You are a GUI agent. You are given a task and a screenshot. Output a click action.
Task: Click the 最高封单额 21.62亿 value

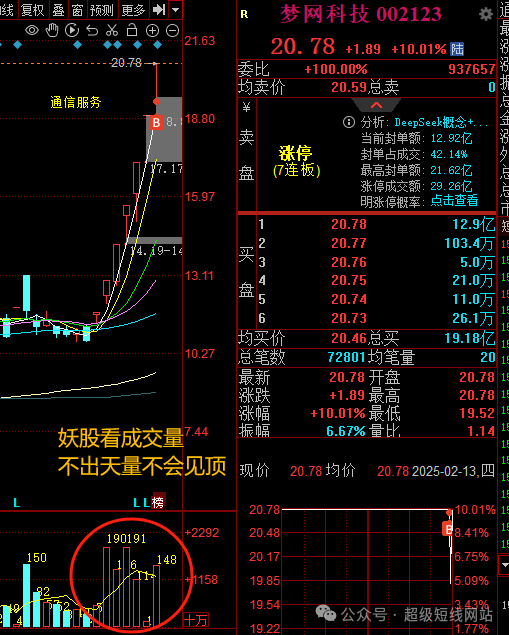tap(451, 170)
